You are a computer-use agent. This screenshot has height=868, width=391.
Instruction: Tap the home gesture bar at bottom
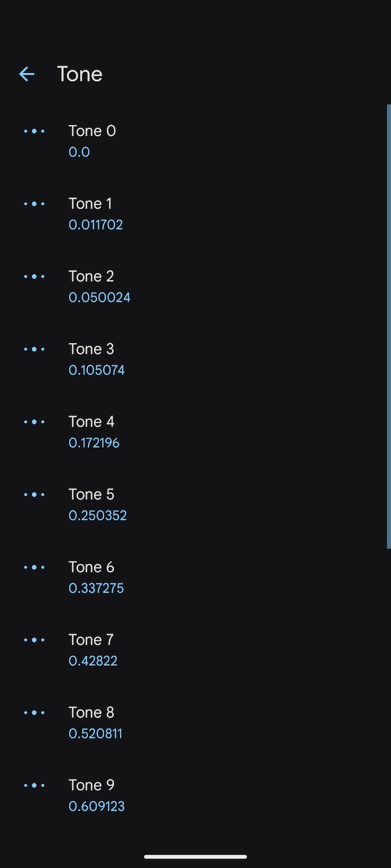pyautogui.click(x=195, y=856)
